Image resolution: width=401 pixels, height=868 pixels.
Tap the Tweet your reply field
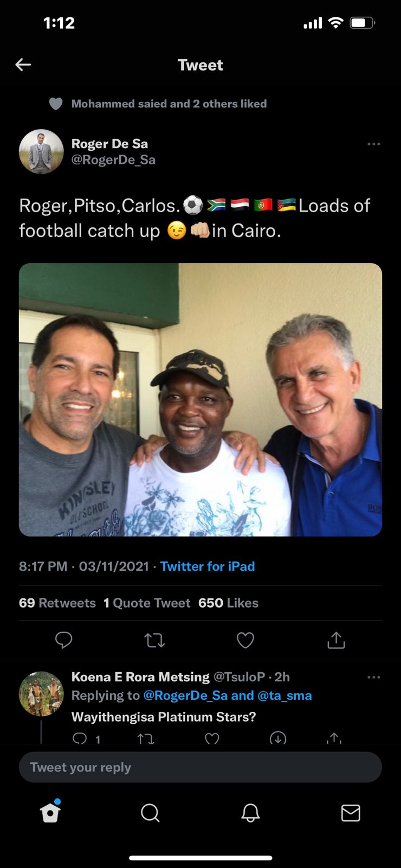(200, 767)
